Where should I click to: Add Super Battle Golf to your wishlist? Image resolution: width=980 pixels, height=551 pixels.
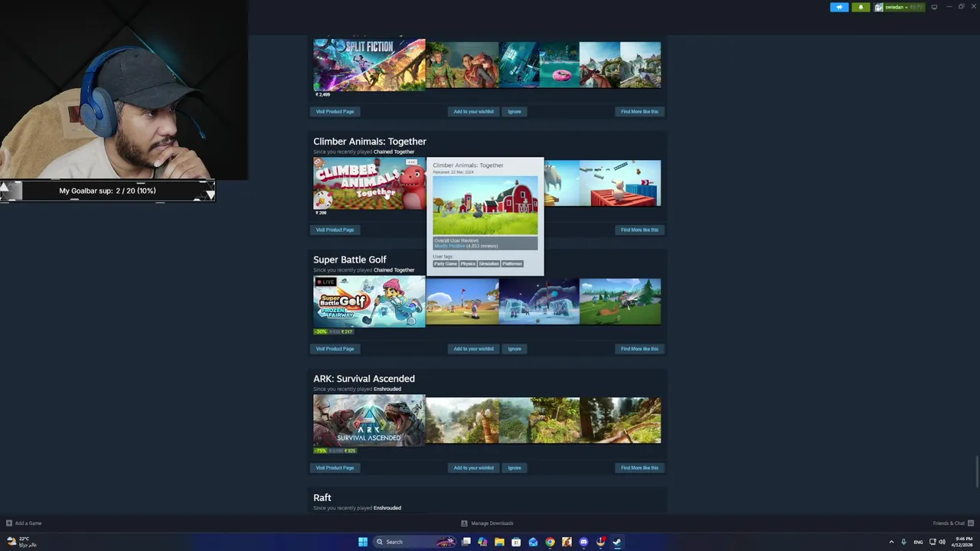[x=473, y=349]
